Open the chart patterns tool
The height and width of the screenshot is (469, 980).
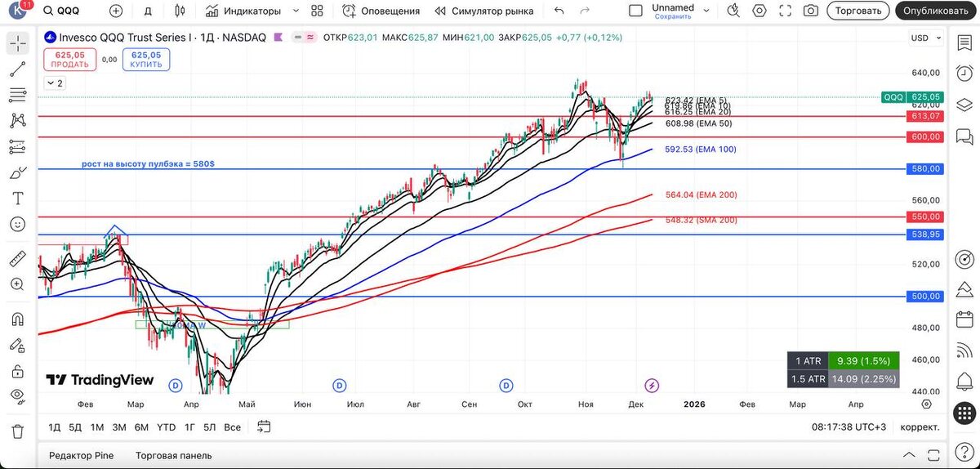coord(17,121)
